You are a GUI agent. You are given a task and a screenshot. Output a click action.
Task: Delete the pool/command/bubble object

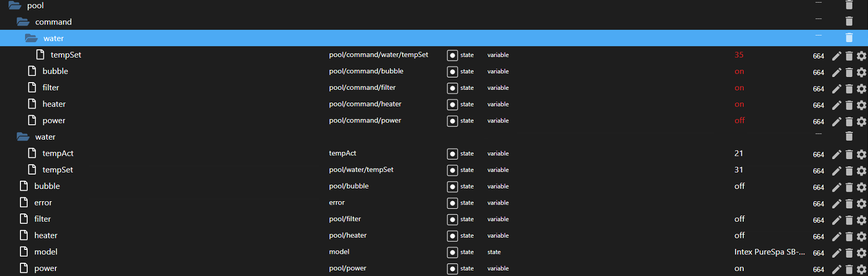tap(849, 72)
